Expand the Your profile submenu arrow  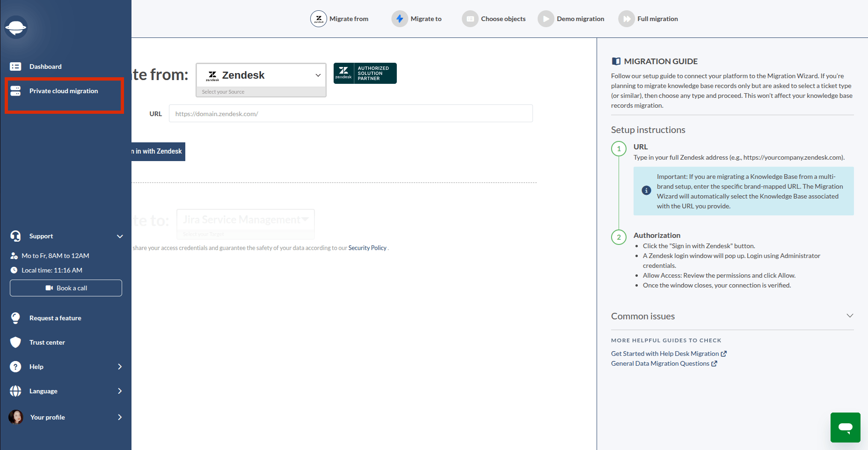tap(120, 417)
